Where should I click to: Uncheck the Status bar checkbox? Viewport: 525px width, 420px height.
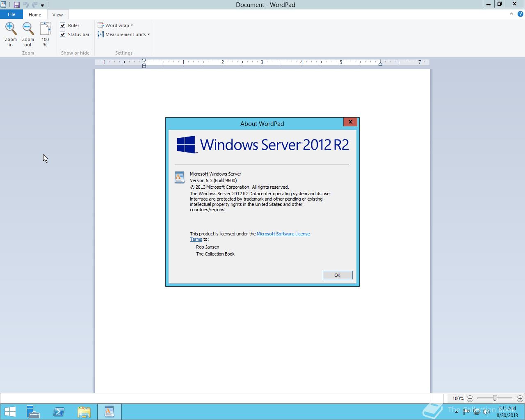click(x=63, y=34)
